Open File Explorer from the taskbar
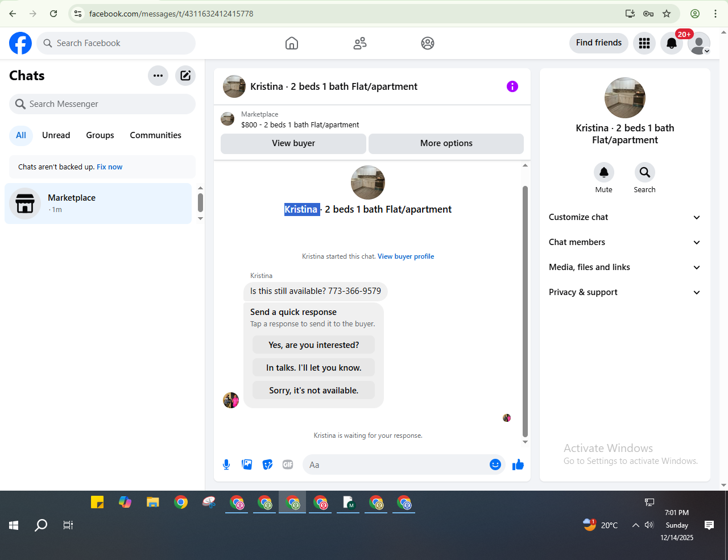Image resolution: width=728 pixels, height=560 pixels. coord(153,503)
